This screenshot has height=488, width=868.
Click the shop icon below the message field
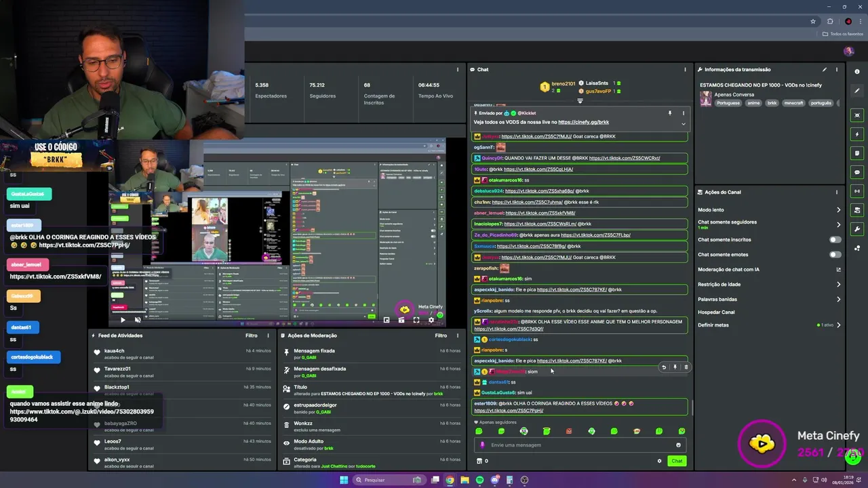479,461
